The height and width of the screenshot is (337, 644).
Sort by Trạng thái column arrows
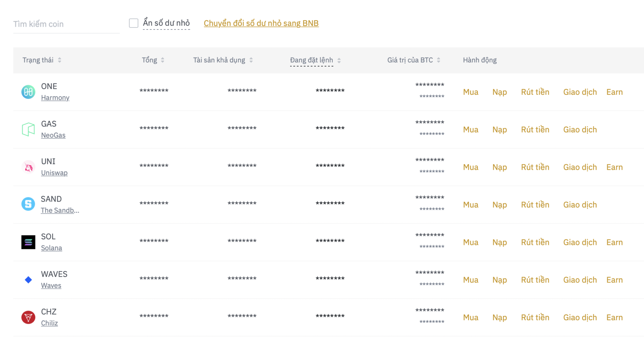point(59,60)
